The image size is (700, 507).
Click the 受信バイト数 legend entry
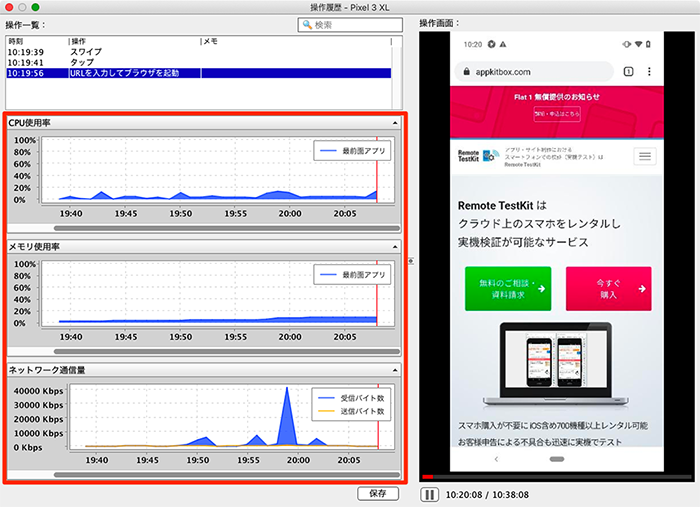point(351,398)
